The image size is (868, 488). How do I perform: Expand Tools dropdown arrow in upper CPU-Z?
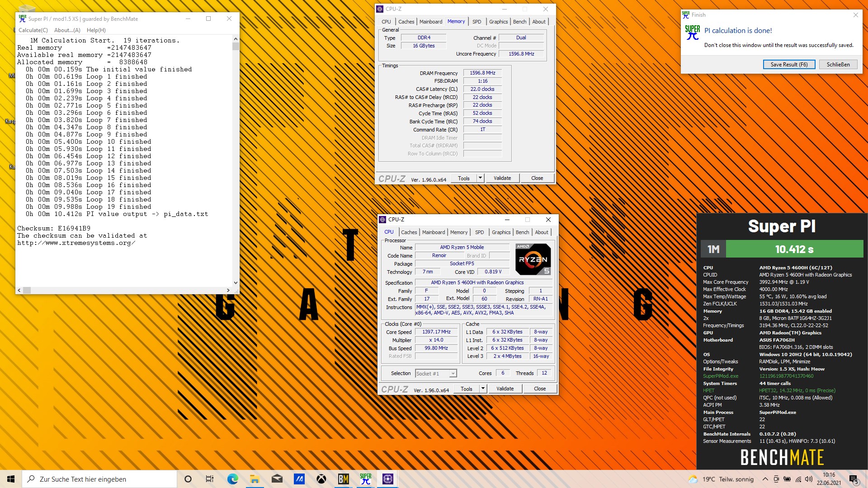[481, 178]
